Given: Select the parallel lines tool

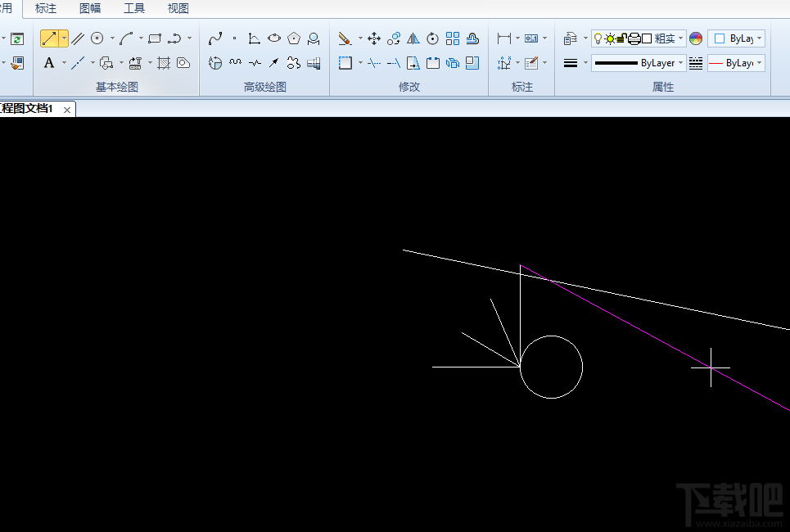Looking at the screenshot, I should [x=78, y=38].
